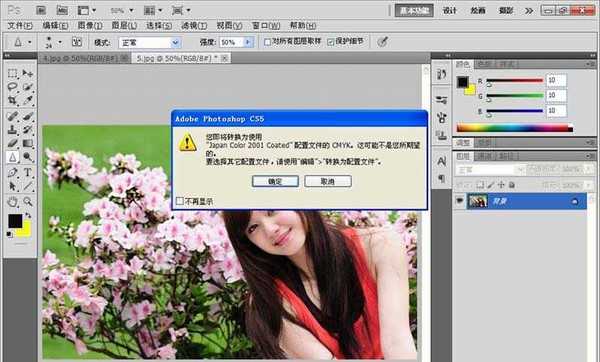Select the Crop tool
The height and width of the screenshot is (362, 600).
pos(12,101)
